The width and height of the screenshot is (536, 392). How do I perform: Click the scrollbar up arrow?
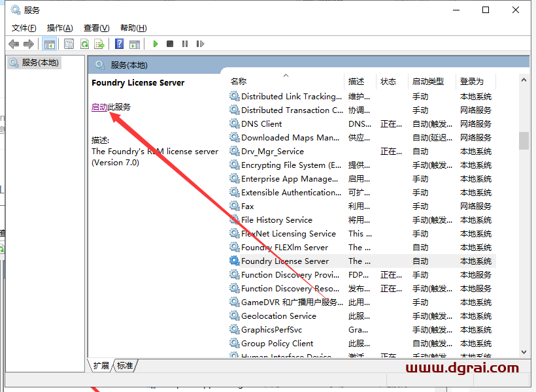pyautogui.click(x=524, y=80)
